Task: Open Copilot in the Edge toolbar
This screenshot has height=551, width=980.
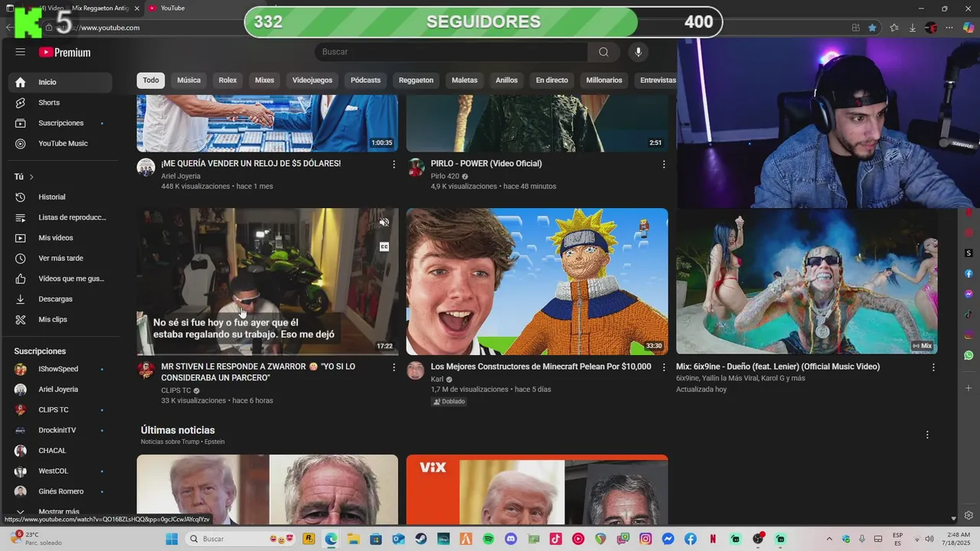Action: (x=969, y=28)
